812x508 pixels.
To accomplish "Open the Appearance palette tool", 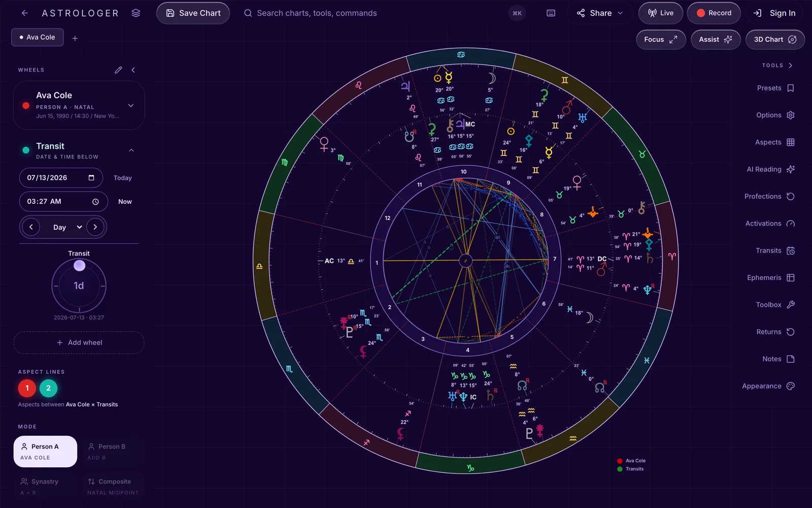I will [x=768, y=386].
